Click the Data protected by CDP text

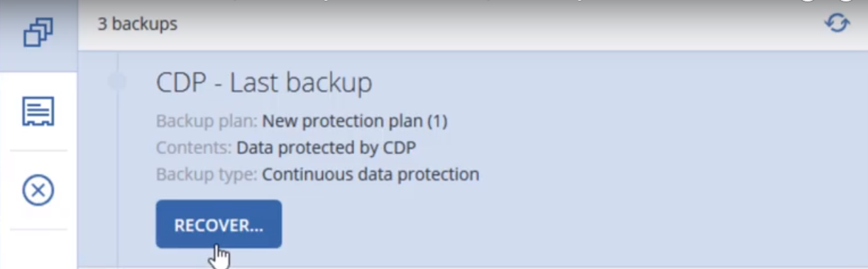coord(326,148)
